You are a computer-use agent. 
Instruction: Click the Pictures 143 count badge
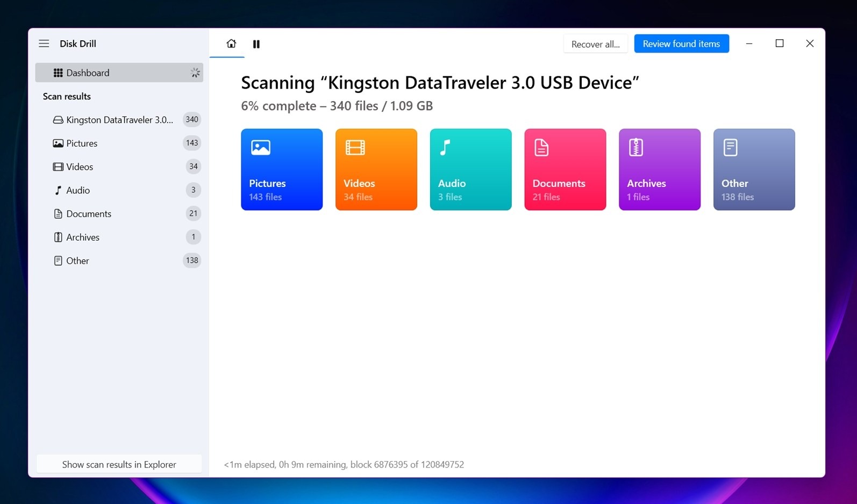pos(192,143)
